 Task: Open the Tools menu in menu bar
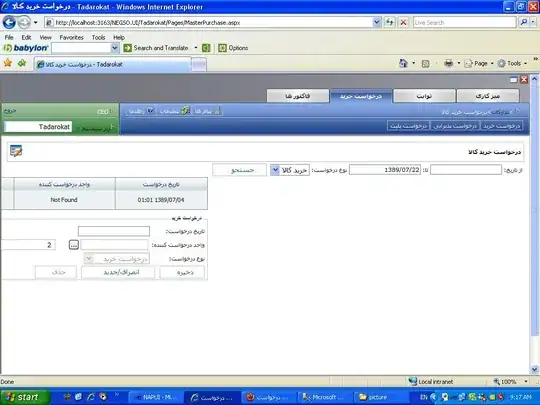[x=98, y=37]
